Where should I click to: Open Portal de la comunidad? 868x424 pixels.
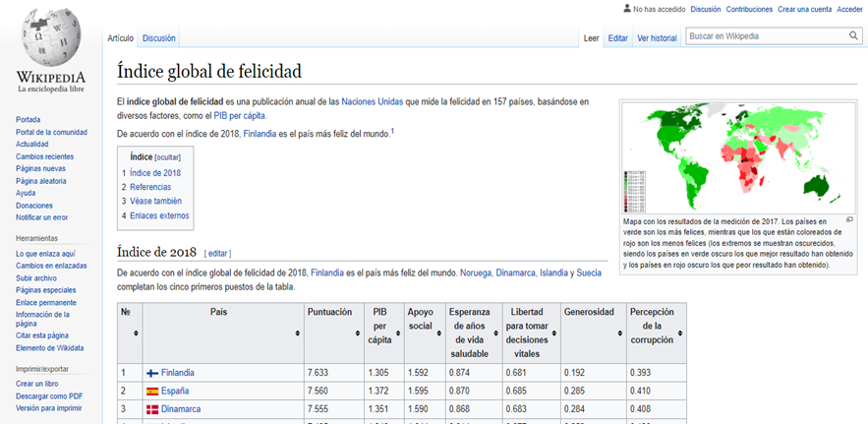(x=51, y=132)
